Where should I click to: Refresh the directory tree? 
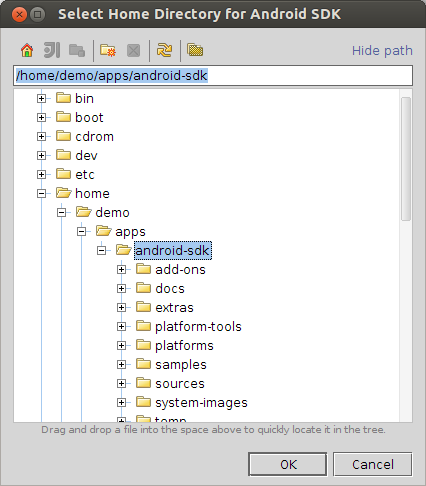(165, 51)
